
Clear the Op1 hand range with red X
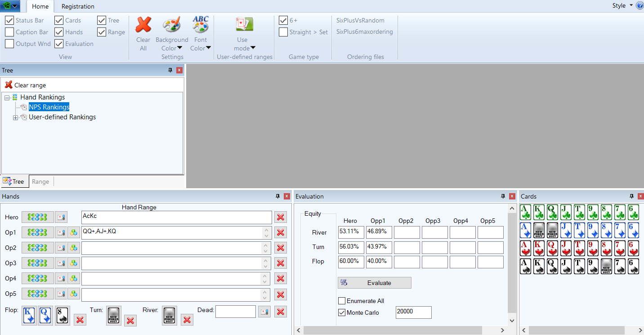coord(281,233)
